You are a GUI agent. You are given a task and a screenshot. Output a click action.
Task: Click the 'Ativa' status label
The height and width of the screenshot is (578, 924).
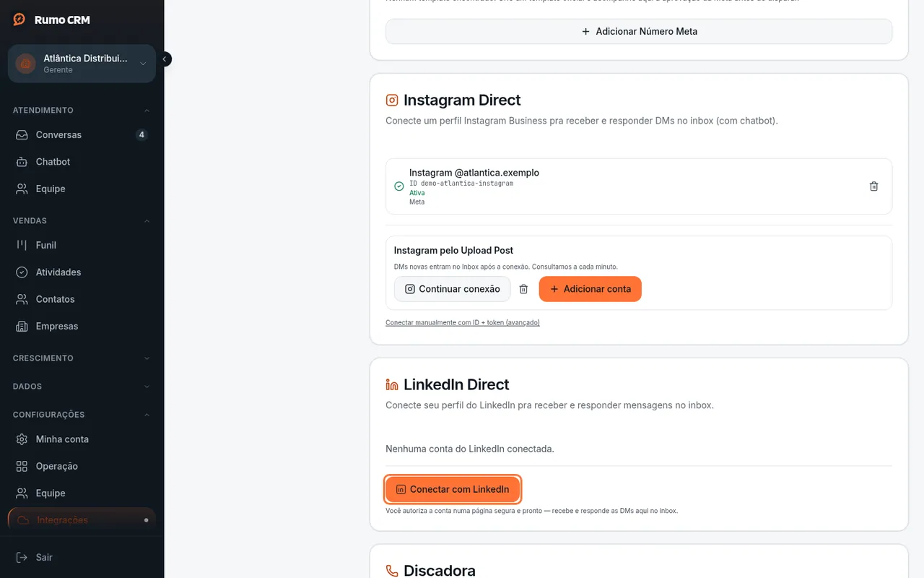coord(417,193)
